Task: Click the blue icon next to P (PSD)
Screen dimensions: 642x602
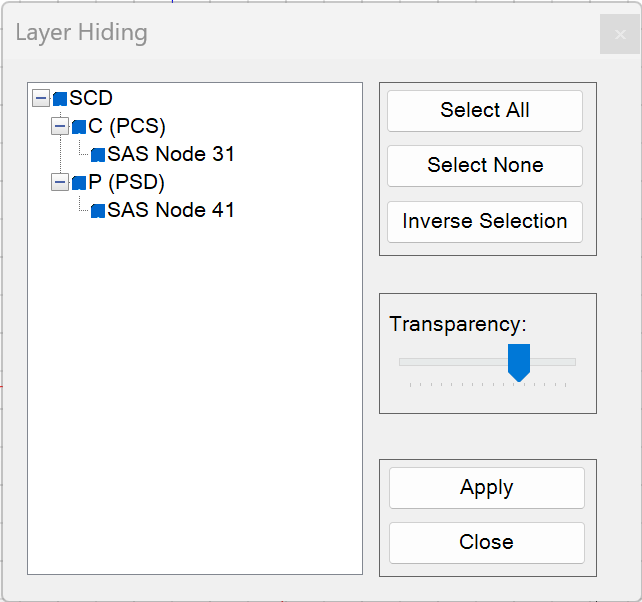Action: point(79,183)
